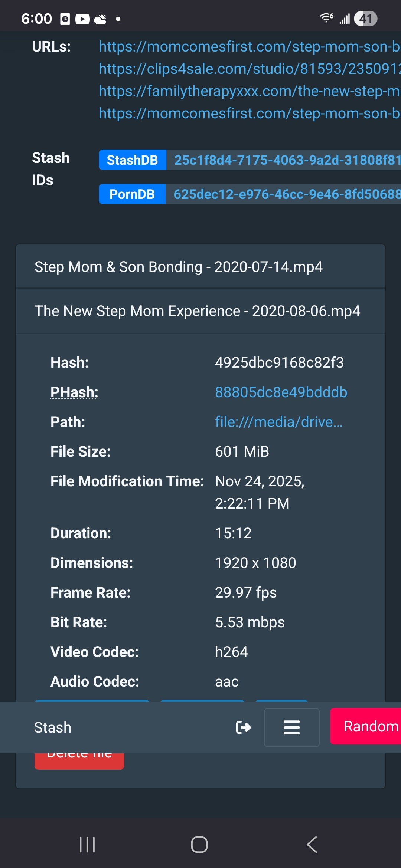Click the PHash value 88805dc8e49bdddb
The height and width of the screenshot is (868, 401).
[x=281, y=392]
